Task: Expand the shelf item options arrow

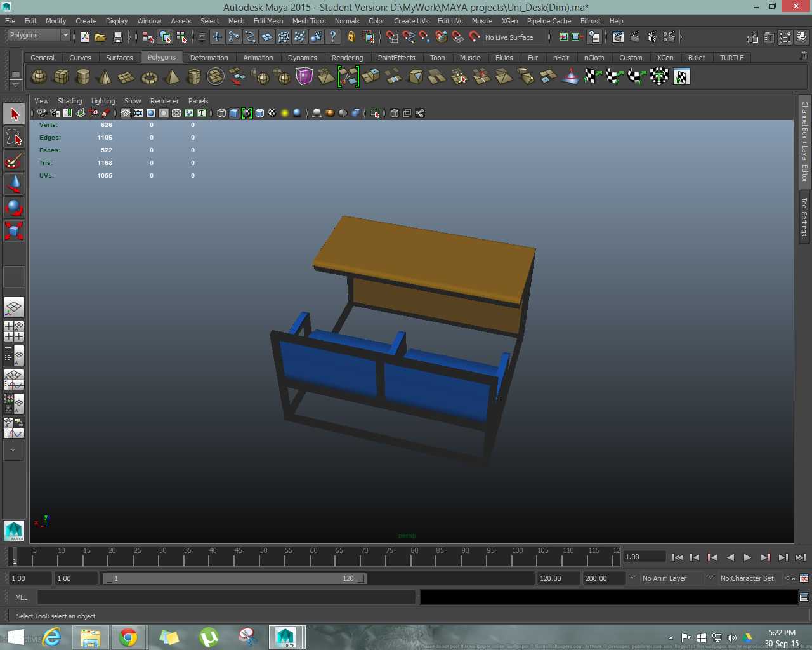Action: pos(16,85)
